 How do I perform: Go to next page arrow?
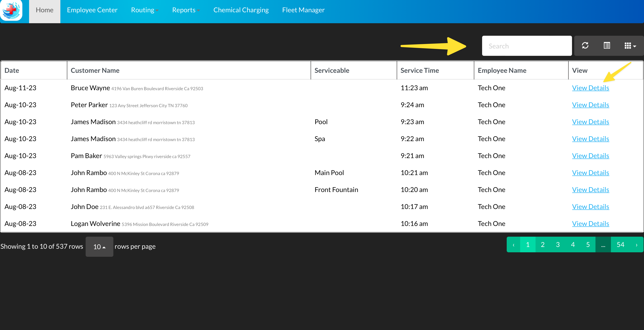point(636,245)
